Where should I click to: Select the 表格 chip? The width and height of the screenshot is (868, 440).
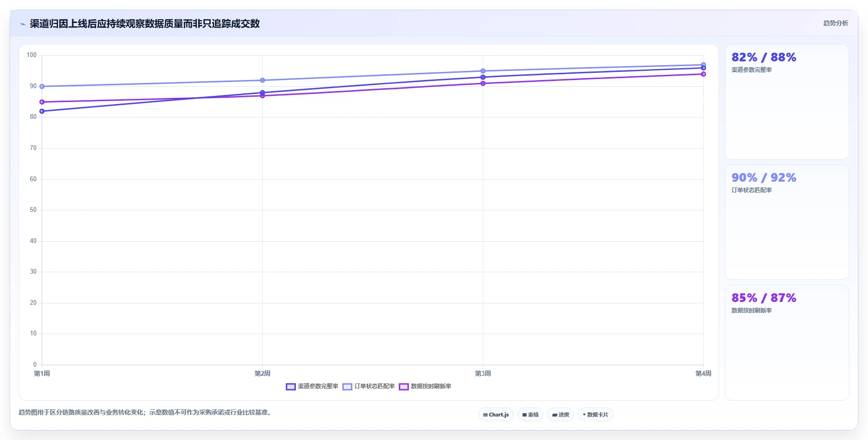[x=530, y=415]
